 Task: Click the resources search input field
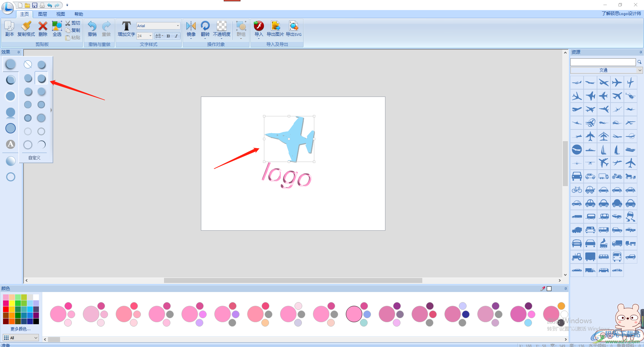click(603, 62)
